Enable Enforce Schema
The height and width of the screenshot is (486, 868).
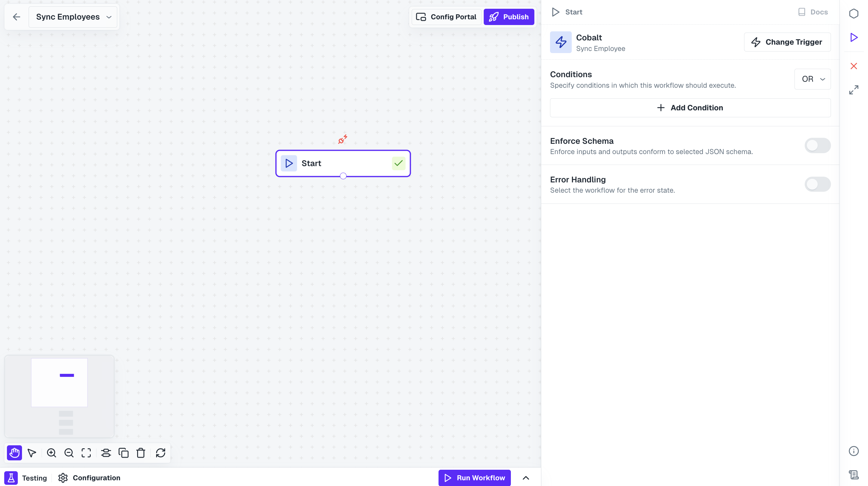pos(817,146)
